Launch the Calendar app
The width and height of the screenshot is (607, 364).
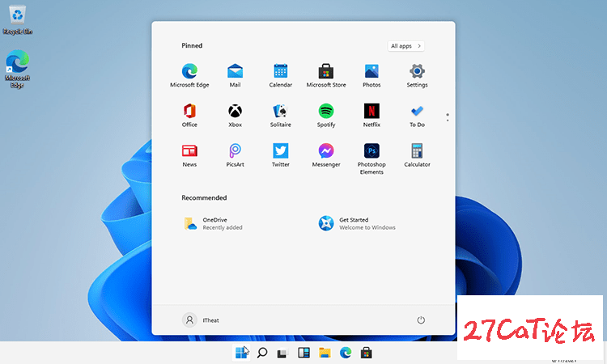280,75
